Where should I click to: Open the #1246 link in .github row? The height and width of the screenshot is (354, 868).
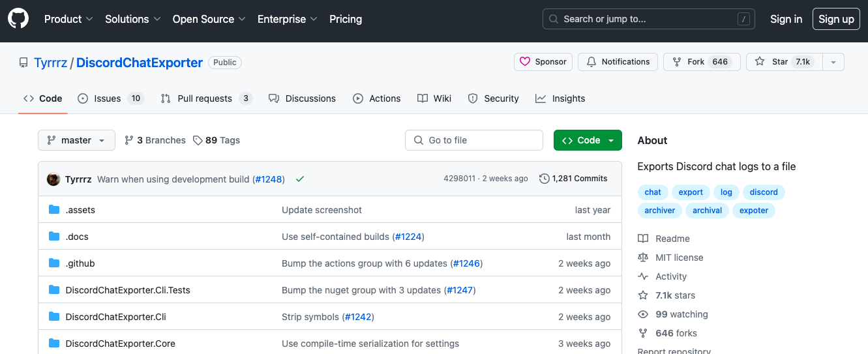point(466,263)
